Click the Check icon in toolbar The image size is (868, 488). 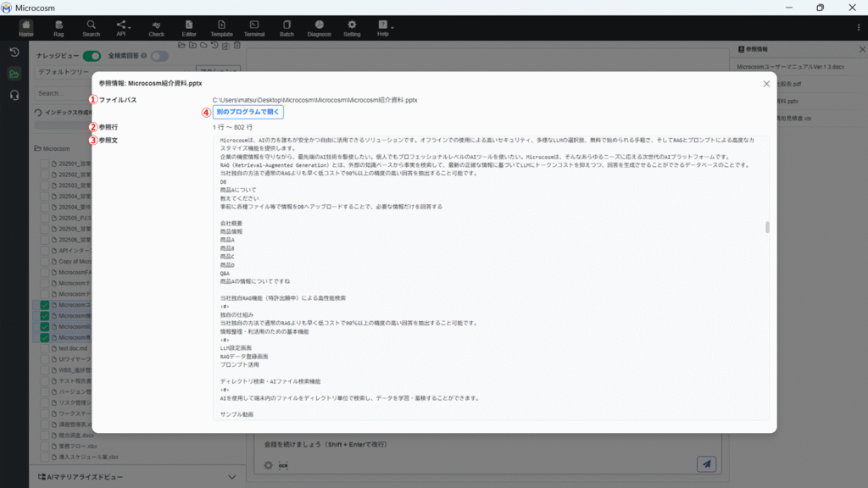point(156,28)
